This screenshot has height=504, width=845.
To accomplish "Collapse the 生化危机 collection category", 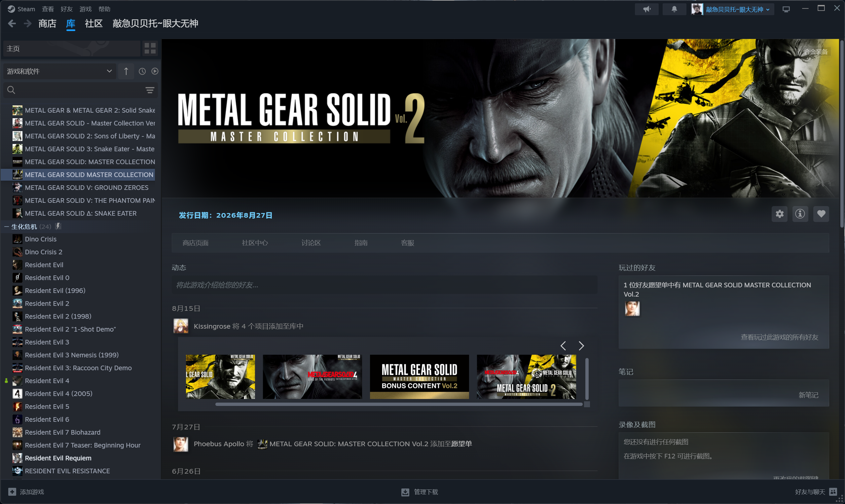I will click(6, 227).
